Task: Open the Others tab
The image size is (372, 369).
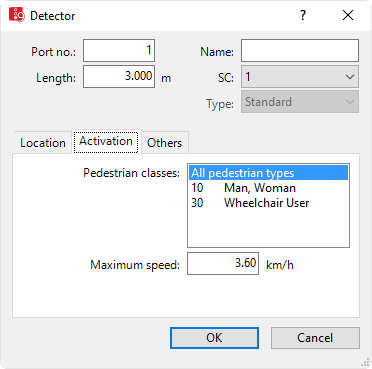Action: click(x=165, y=143)
